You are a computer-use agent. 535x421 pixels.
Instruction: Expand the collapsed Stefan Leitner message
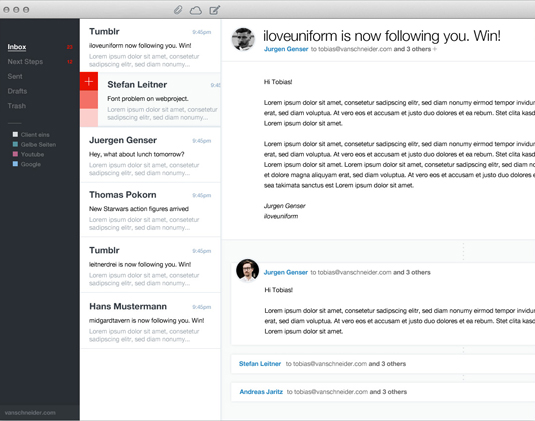[383, 364]
